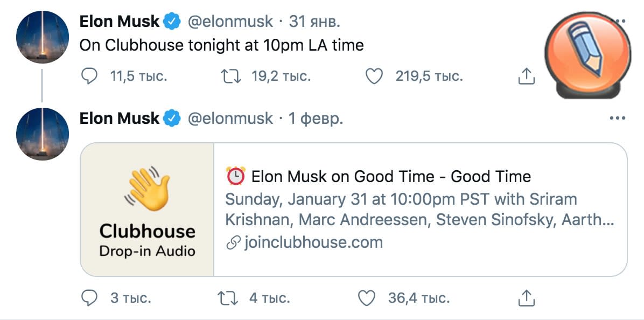Screen dimensions: 644x320
Task: Click the blue verified badge on the first tweet
Action: point(172,22)
